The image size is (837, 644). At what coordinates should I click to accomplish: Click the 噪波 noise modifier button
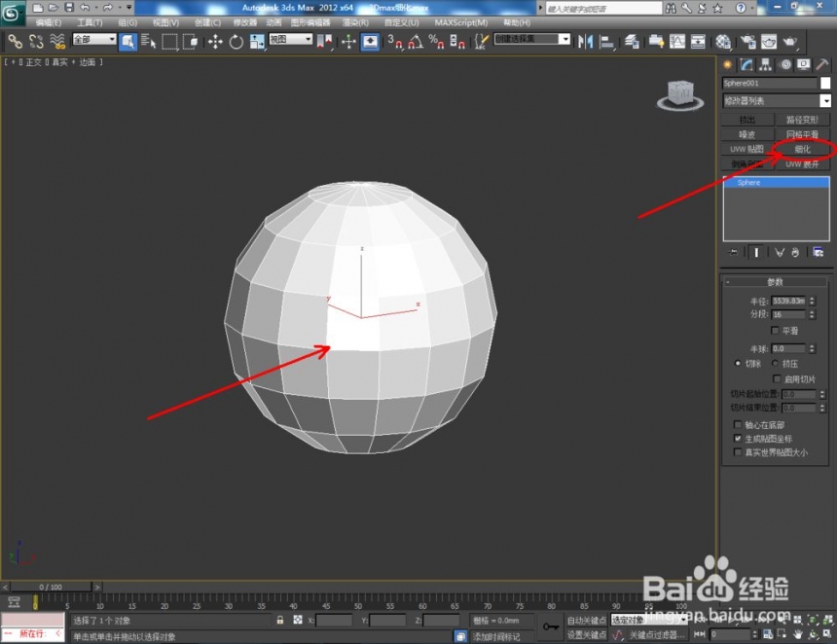coord(747,134)
